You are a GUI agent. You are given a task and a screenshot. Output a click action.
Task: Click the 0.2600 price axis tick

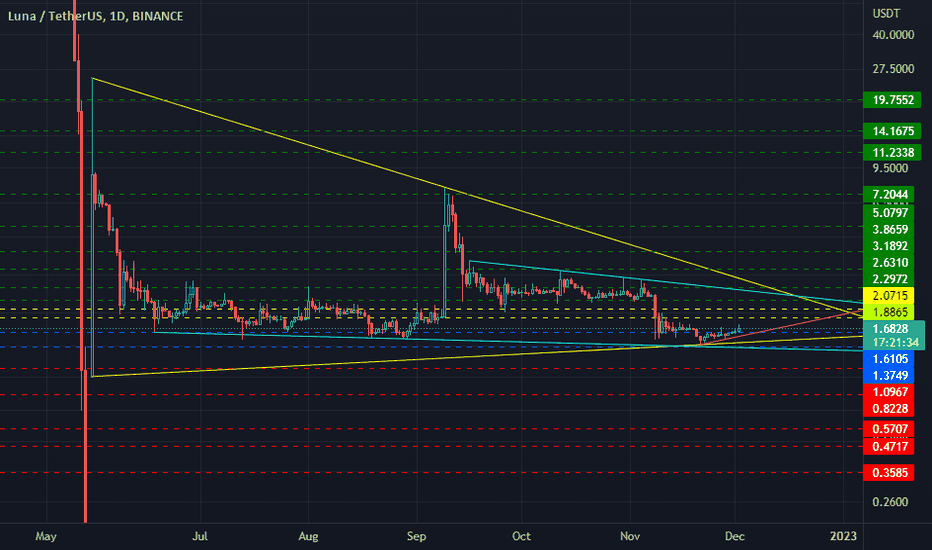[x=890, y=502]
